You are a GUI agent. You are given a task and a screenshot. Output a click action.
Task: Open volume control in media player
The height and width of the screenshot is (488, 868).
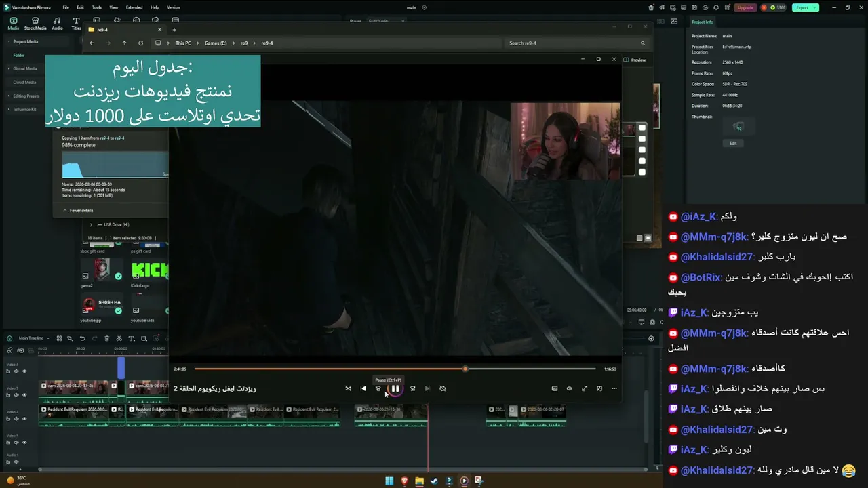(x=569, y=388)
